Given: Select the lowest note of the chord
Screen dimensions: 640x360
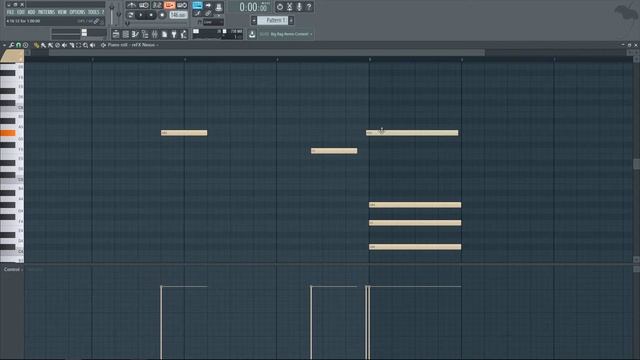Looking at the screenshot, I should [x=415, y=247].
